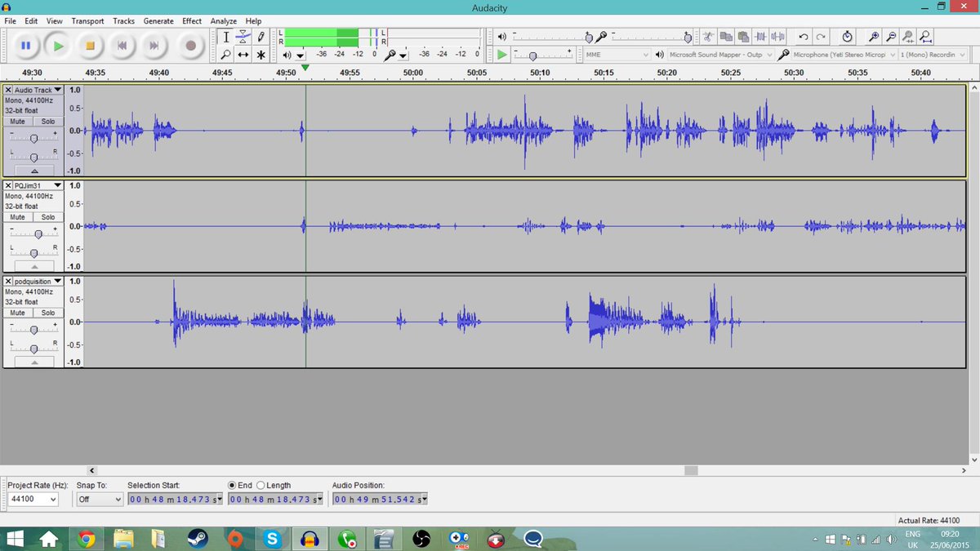
Task: Skip to End of project
Action: click(x=154, y=46)
